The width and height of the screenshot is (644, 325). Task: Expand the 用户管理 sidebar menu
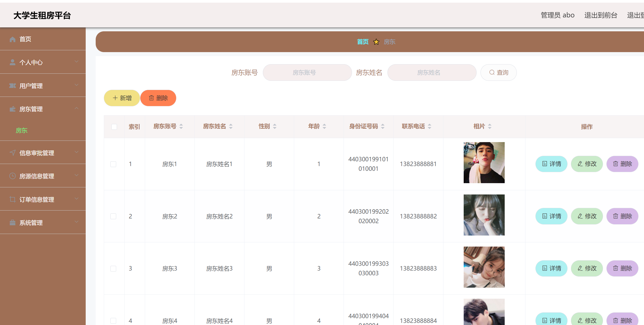point(43,86)
